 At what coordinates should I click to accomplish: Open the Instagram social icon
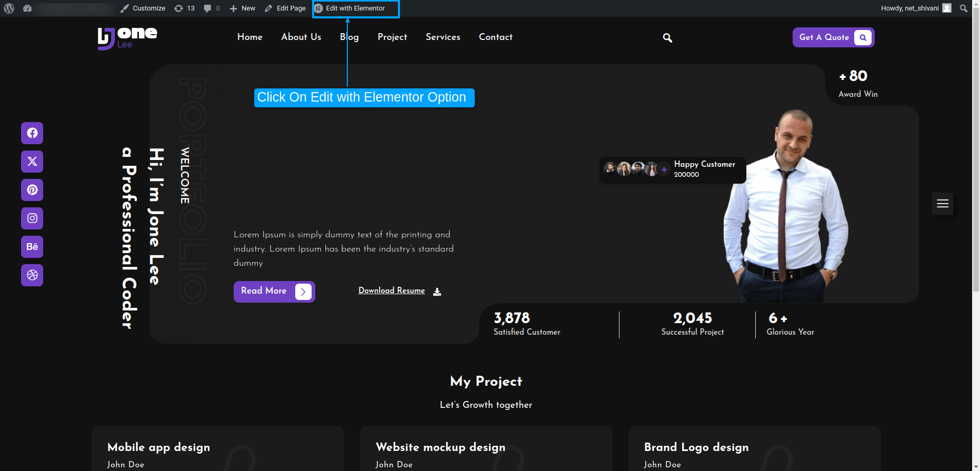32,218
